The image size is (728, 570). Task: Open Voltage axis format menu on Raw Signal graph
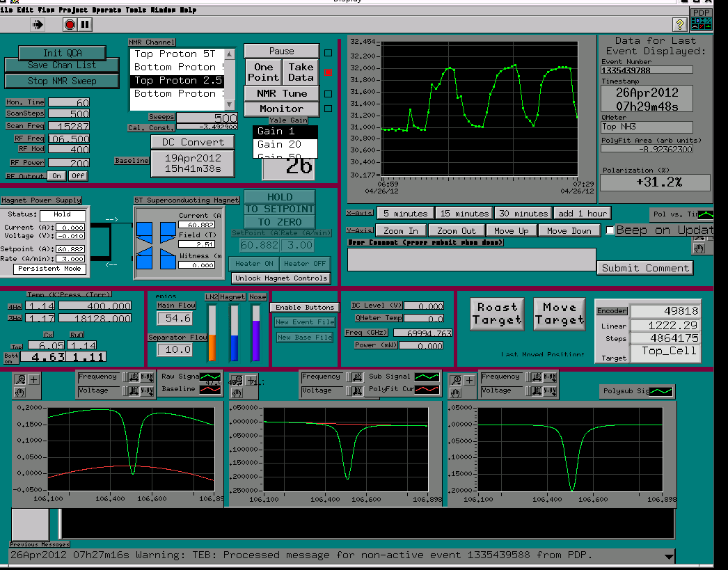point(147,391)
